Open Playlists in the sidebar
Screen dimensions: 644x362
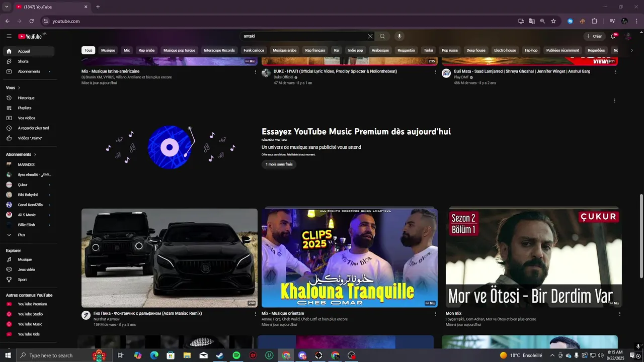[x=28, y=108]
